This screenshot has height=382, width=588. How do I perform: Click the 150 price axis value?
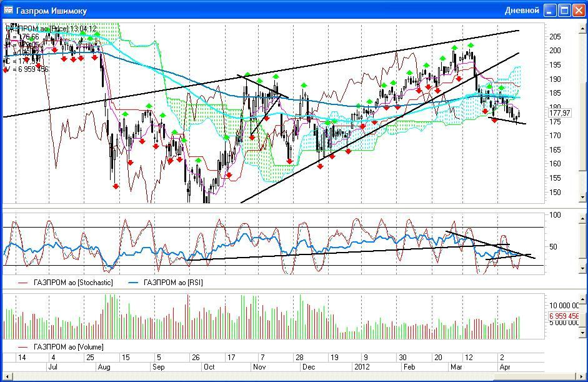[555, 192]
